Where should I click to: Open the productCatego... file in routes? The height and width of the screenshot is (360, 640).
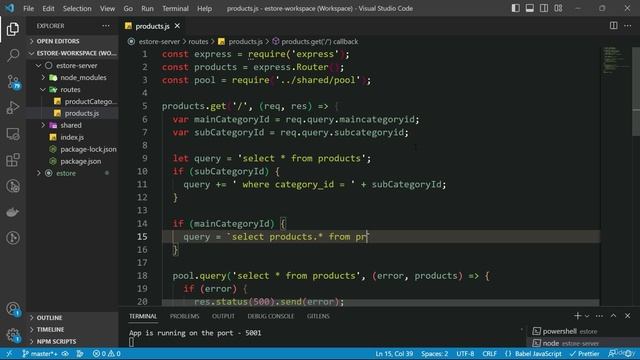pyautogui.click(x=73, y=101)
